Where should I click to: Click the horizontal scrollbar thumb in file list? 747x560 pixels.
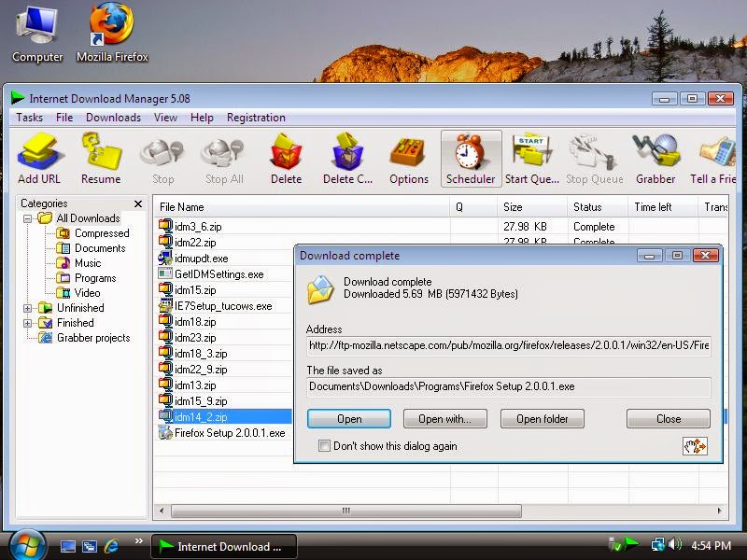345,511
